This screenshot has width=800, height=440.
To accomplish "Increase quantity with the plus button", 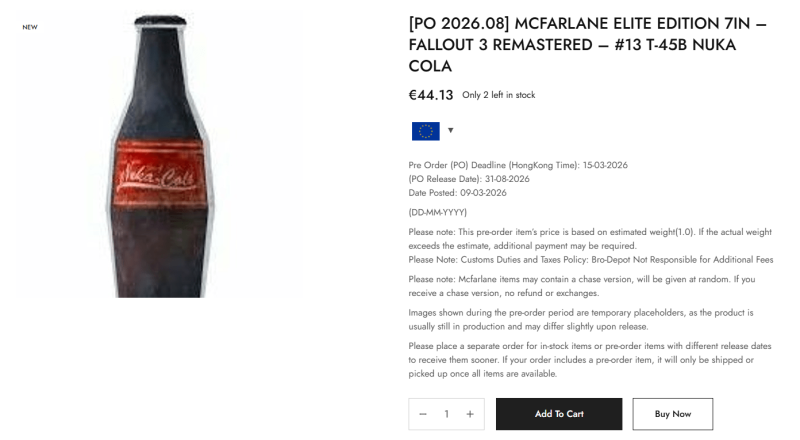I will [x=470, y=414].
